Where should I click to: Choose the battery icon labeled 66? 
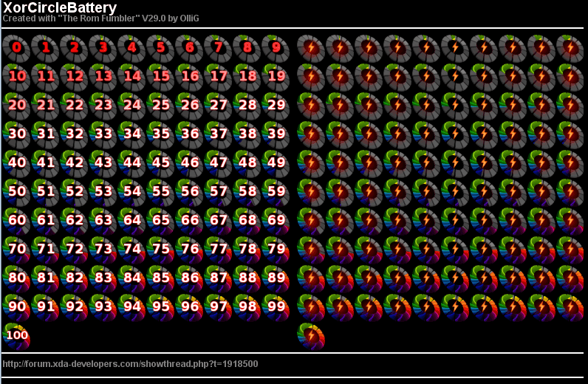[189, 222]
